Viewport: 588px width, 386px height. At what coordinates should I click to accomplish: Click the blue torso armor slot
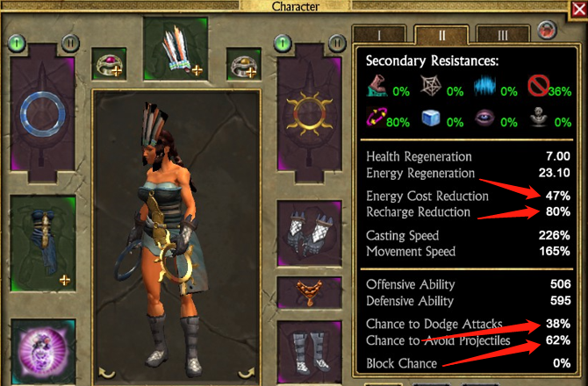[43, 243]
